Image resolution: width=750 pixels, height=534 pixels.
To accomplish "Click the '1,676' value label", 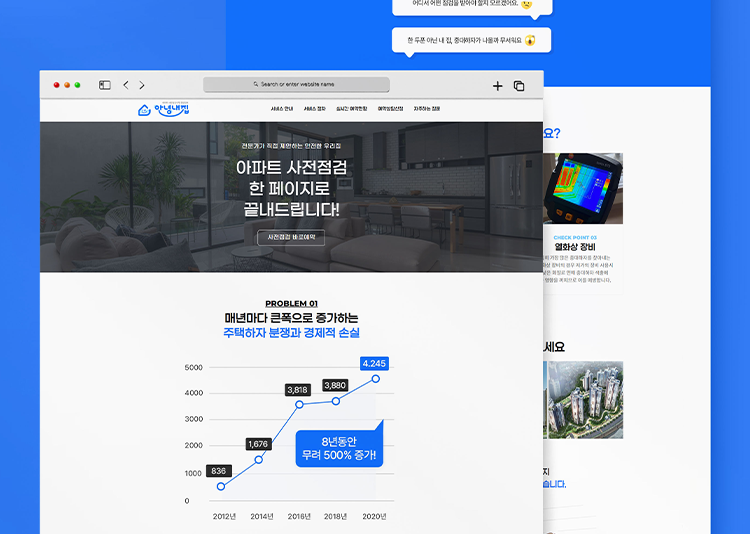I will (258, 444).
